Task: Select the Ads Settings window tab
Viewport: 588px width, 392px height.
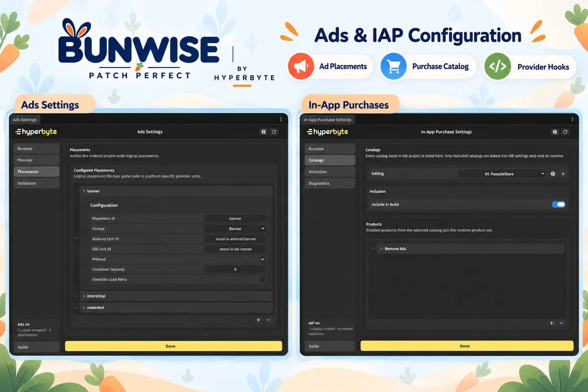Action: tap(25, 120)
